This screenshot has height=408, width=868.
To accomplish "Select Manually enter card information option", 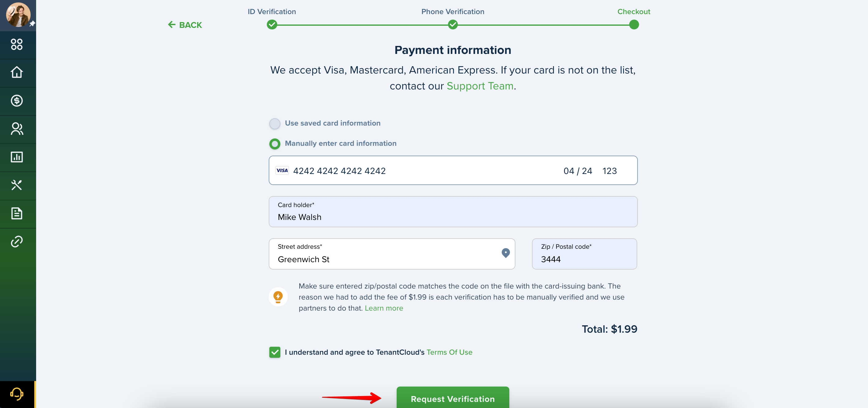I will 275,144.
